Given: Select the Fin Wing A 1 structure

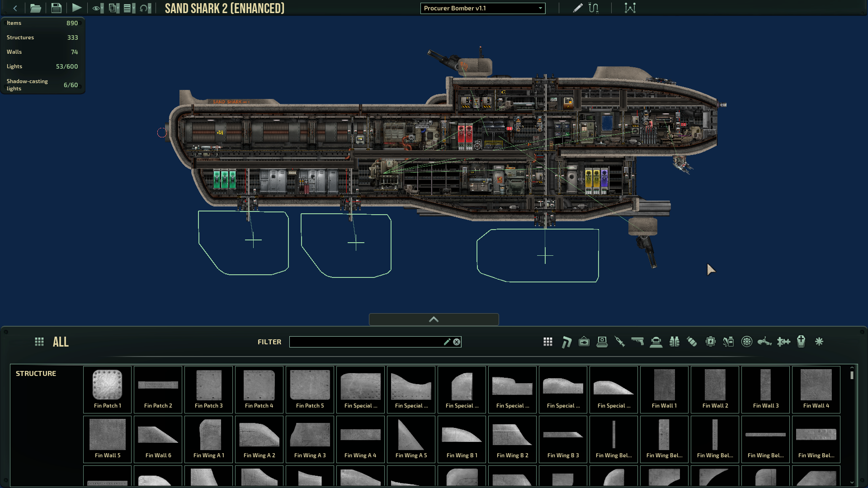Looking at the screenshot, I should point(209,439).
